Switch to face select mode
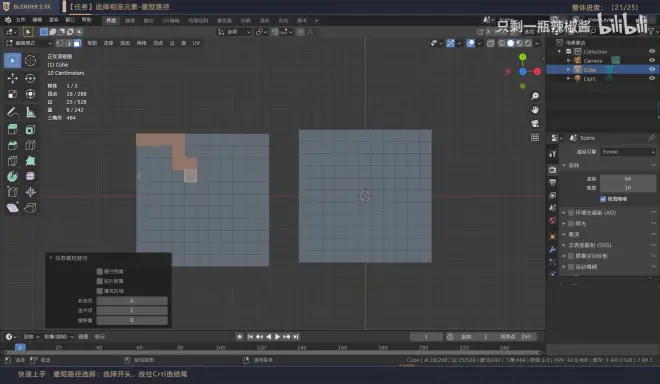 (77, 43)
